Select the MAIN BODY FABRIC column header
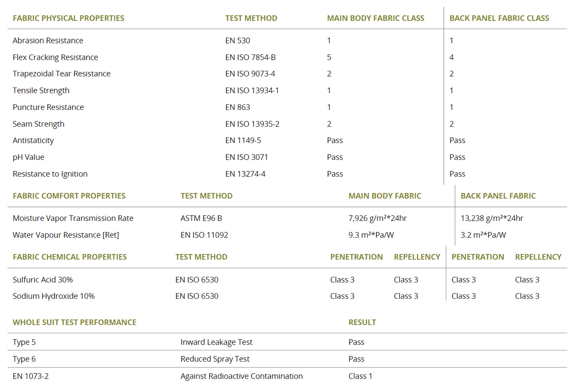The image size is (574, 392). point(385,196)
